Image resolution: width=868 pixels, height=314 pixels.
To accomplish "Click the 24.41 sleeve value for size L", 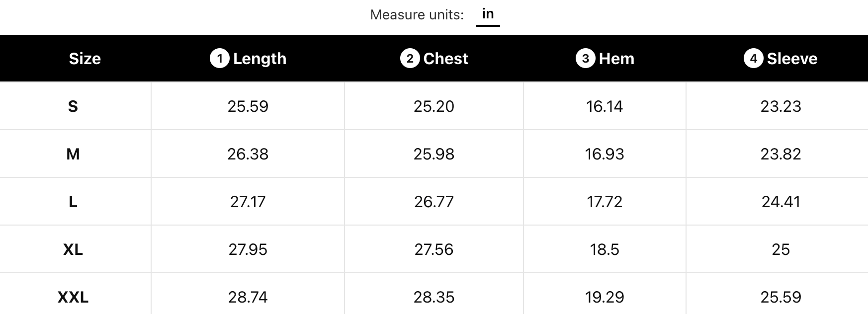I will 781,202.
